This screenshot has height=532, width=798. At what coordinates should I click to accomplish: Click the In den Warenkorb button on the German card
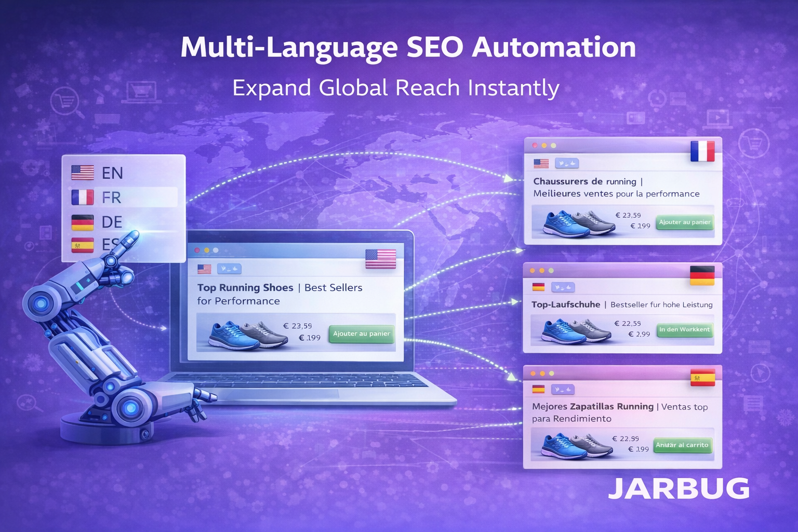[685, 329]
